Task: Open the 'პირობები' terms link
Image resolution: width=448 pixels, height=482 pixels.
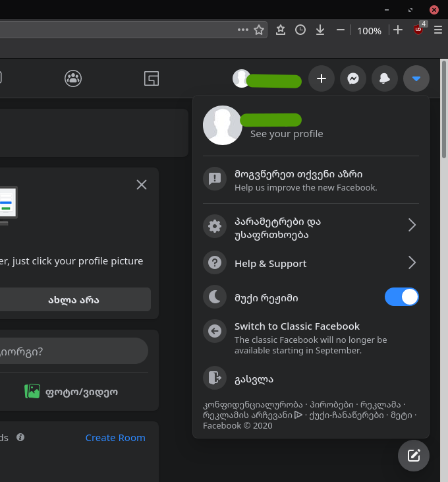Action: (331, 405)
